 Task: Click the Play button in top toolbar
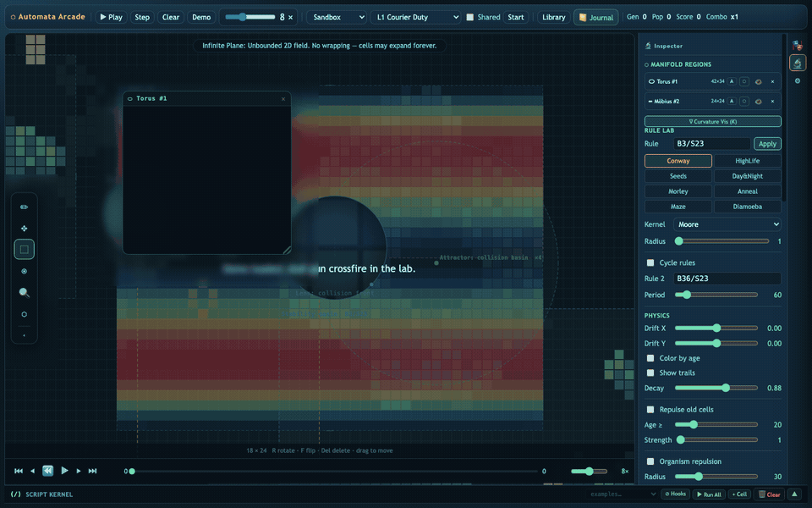pyautogui.click(x=111, y=17)
